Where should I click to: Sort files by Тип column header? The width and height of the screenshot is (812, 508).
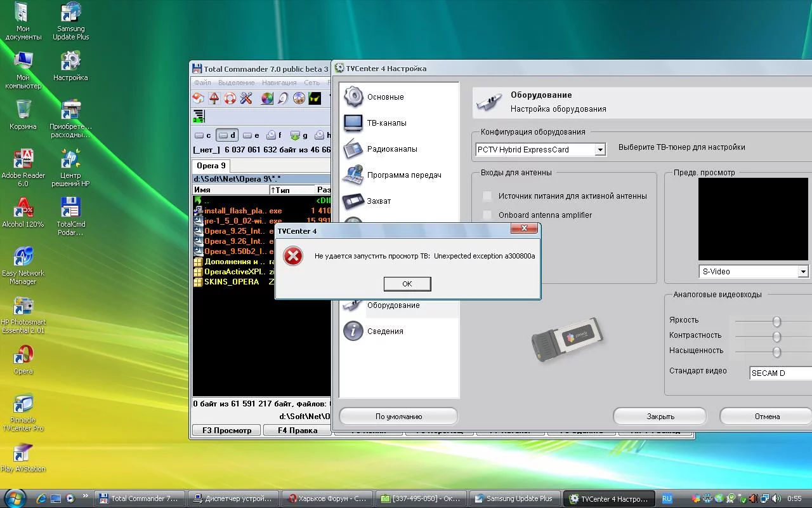(x=292, y=190)
